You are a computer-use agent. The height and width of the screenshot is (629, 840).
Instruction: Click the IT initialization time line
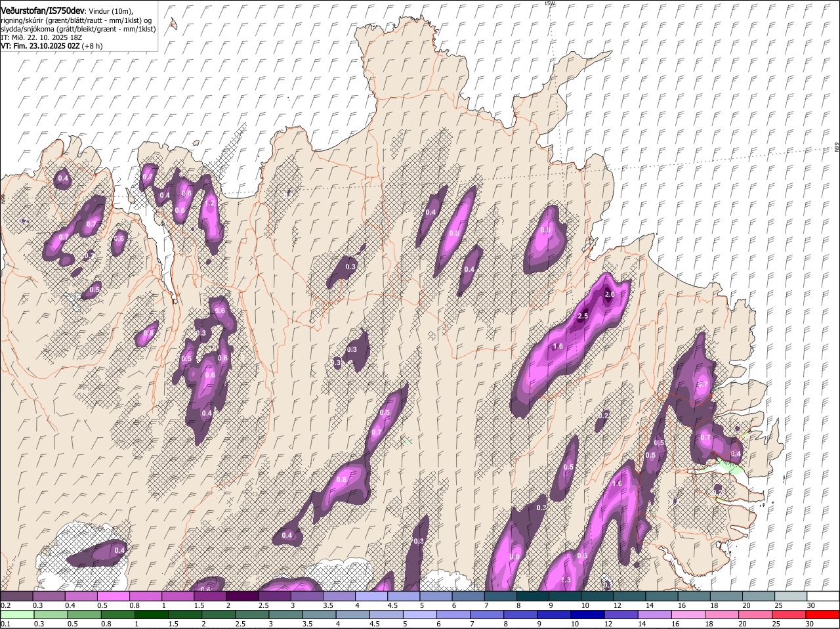point(41,37)
